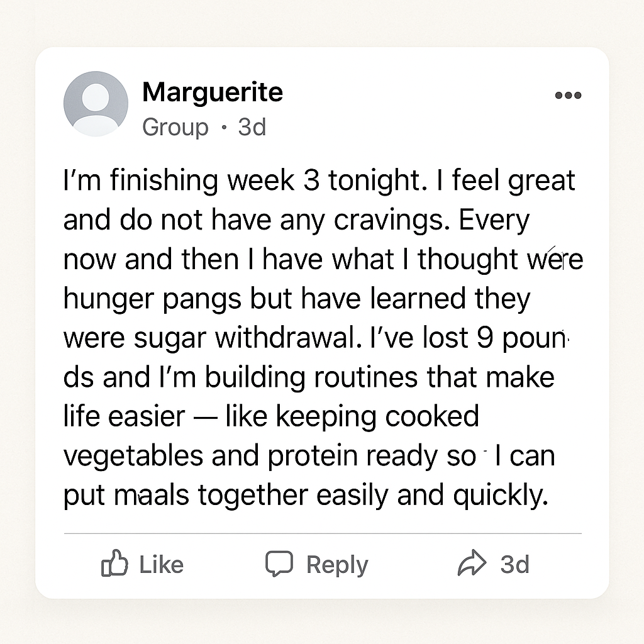Select the dot separator after Group

tap(223, 127)
